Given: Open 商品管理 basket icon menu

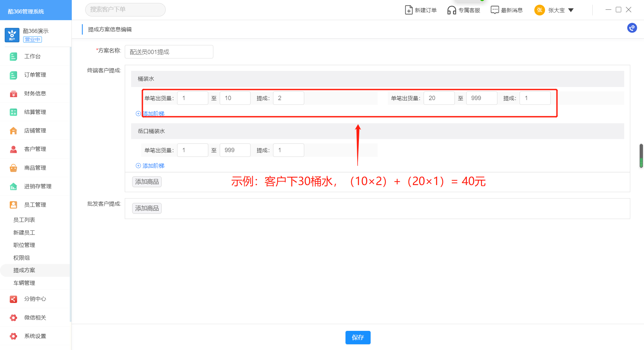Looking at the screenshot, I should click(13, 168).
